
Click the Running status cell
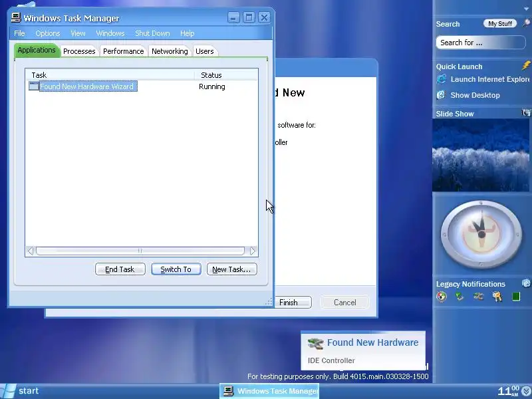coord(212,86)
